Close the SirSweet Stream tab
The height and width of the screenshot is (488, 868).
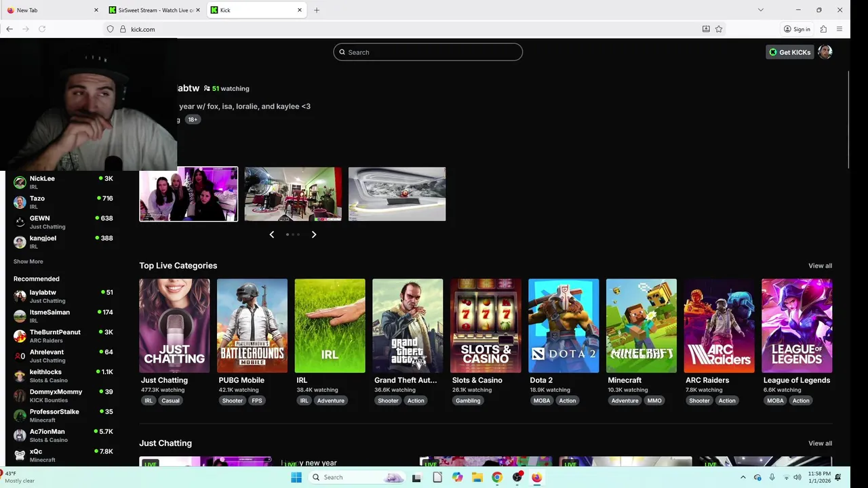[198, 10]
